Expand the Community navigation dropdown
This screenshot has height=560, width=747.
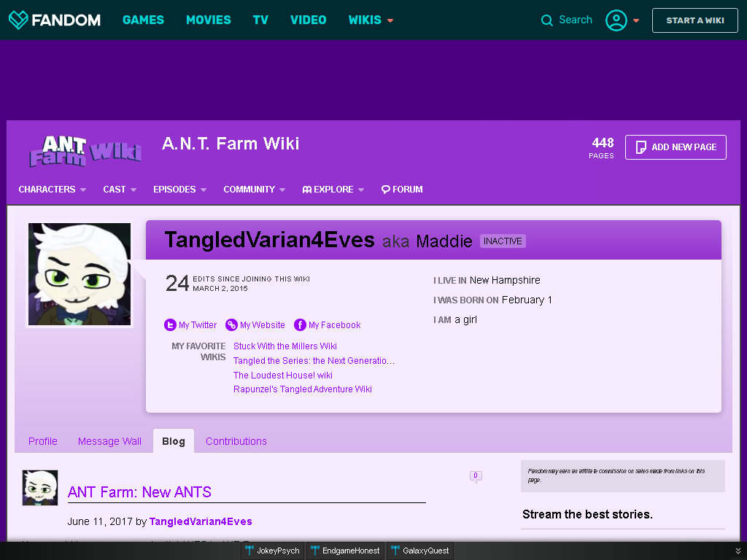point(255,190)
